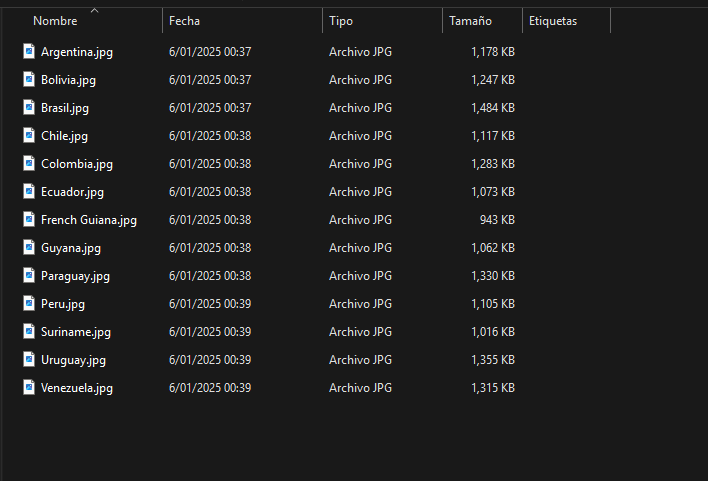Select the Bolivia.jpg file icon
Image resolution: width=708 pixels, height=481 pixels.
pyautogui.click(x=29, y=79)
